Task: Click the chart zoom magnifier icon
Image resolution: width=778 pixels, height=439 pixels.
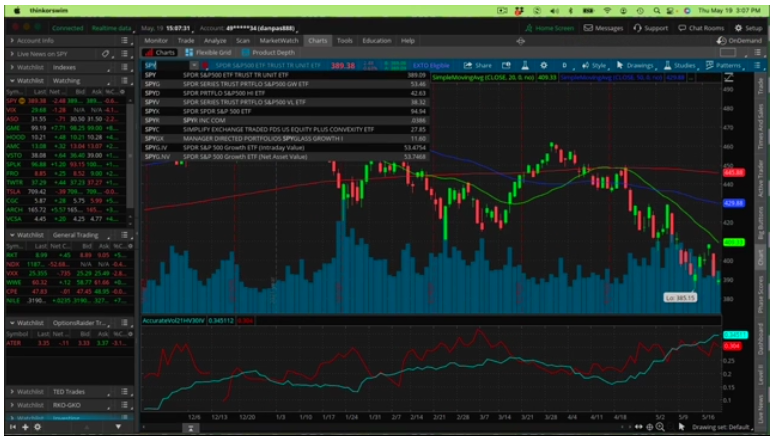Action: 660,427
